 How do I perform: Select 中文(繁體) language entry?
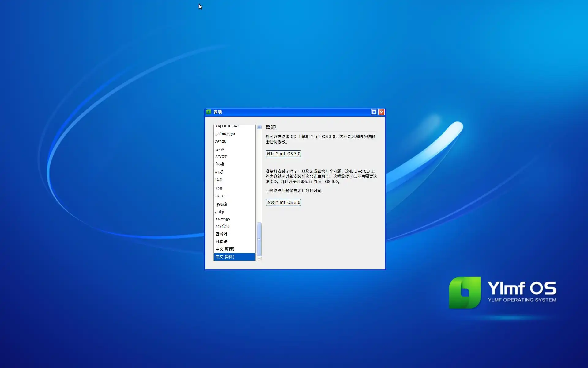[225, 249]
